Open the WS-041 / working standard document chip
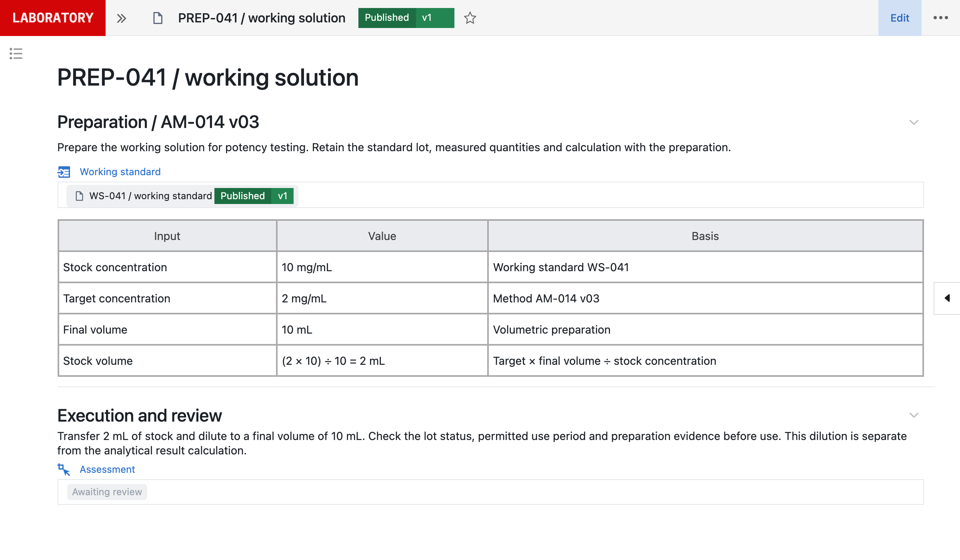 182,196
